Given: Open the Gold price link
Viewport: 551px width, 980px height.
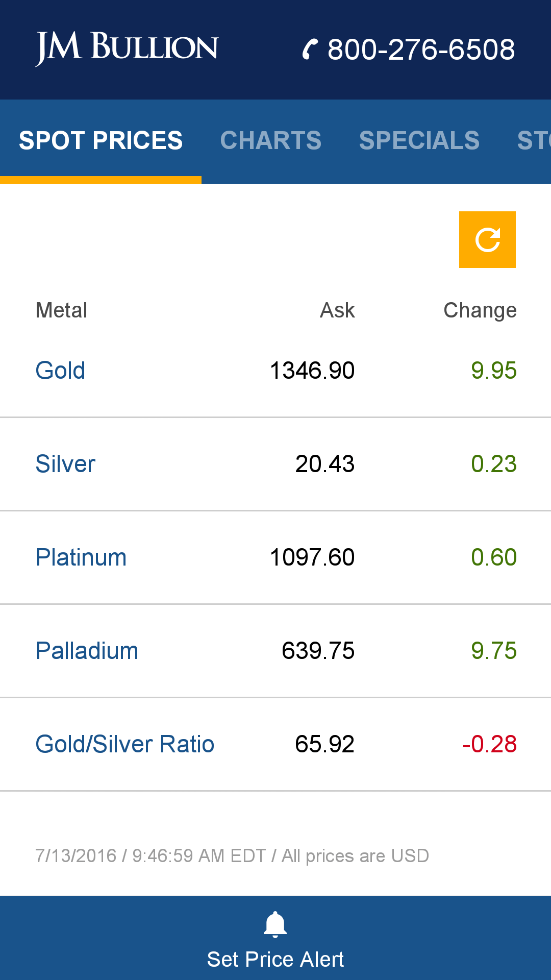Looking at the screenshot, I should click(60, 370).
